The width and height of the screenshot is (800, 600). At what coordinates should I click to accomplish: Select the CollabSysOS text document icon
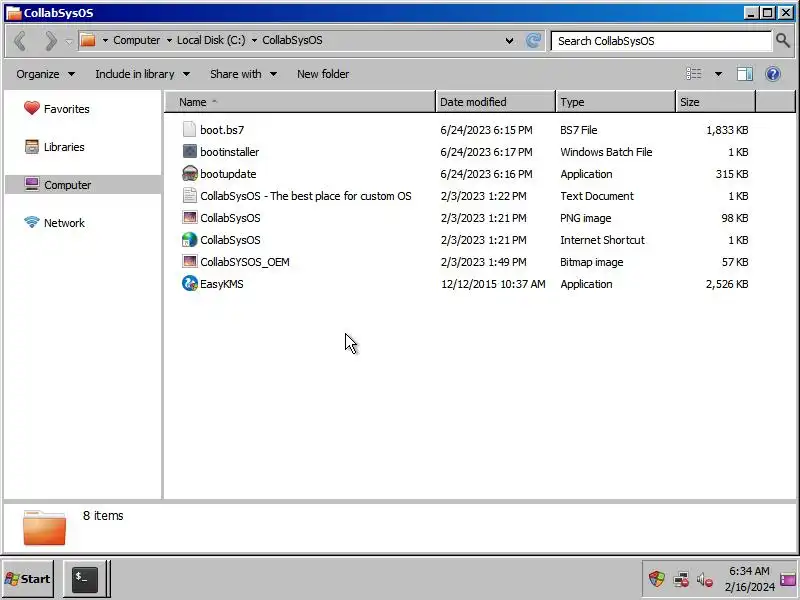click(189, 195)
